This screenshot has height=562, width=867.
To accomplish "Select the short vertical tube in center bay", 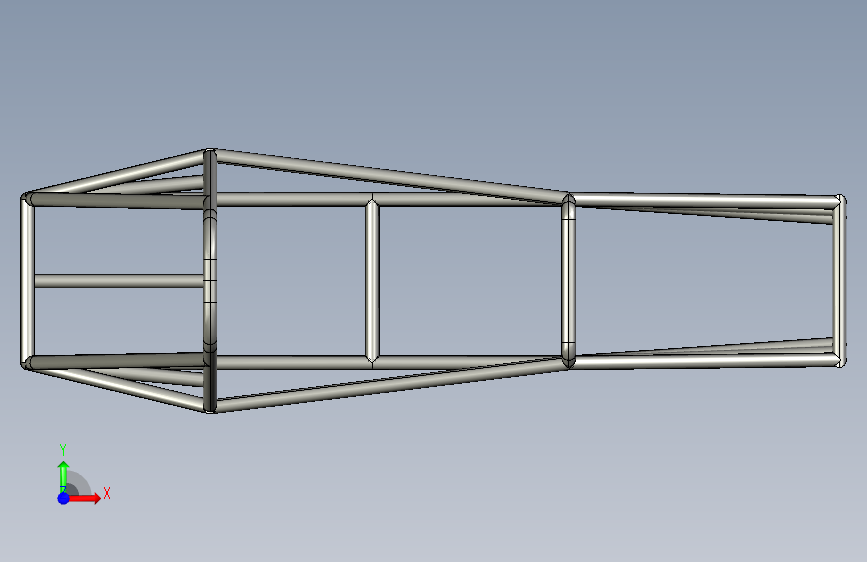I will tap(372, 281).
